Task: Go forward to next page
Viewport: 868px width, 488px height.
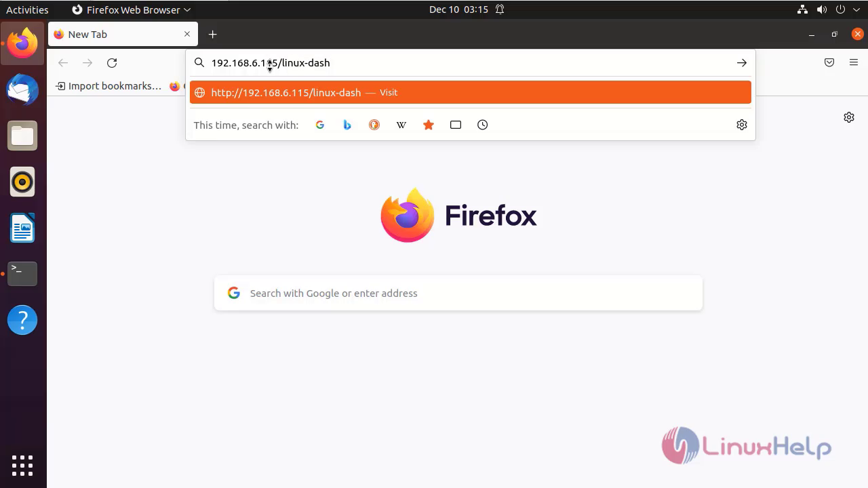Action: (87, 63)
